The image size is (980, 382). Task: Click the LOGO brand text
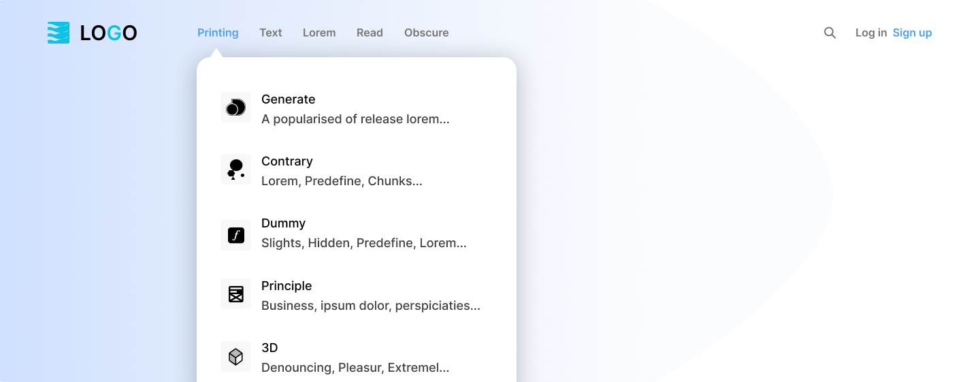click(109, 33)
